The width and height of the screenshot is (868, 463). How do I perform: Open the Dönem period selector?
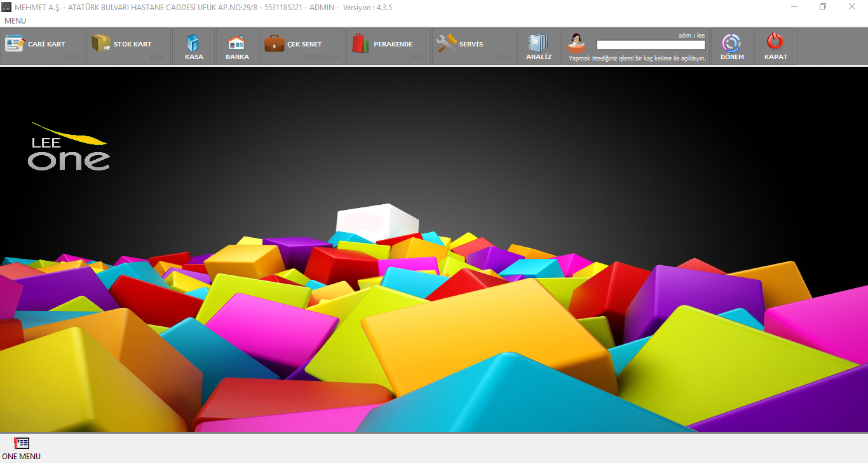point(731,43)
